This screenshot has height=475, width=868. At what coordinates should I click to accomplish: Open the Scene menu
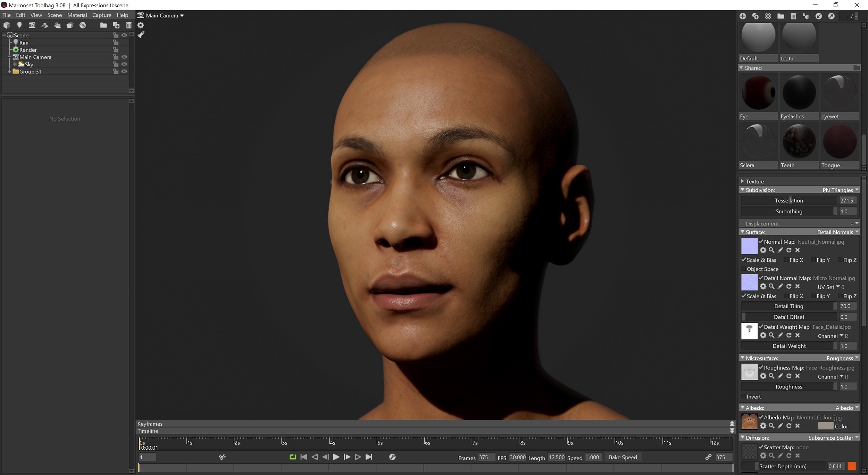pyautogui.click(x=55, y=15)
